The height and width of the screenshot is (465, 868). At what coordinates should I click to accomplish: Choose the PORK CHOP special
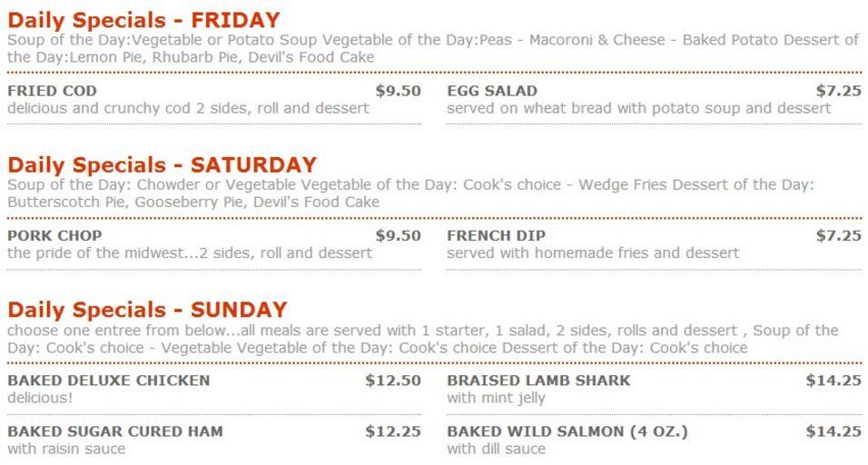(54, 236)
